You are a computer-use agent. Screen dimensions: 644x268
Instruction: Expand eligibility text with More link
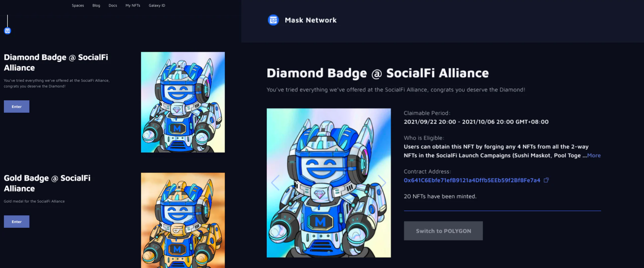[x=594, y=155]
